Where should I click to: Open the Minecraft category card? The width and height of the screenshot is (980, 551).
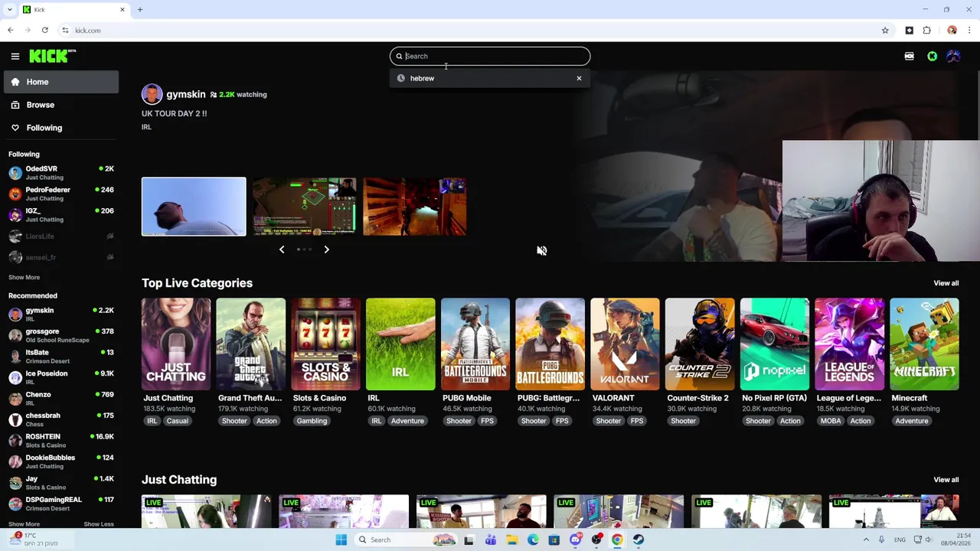(x=924, y=344)
